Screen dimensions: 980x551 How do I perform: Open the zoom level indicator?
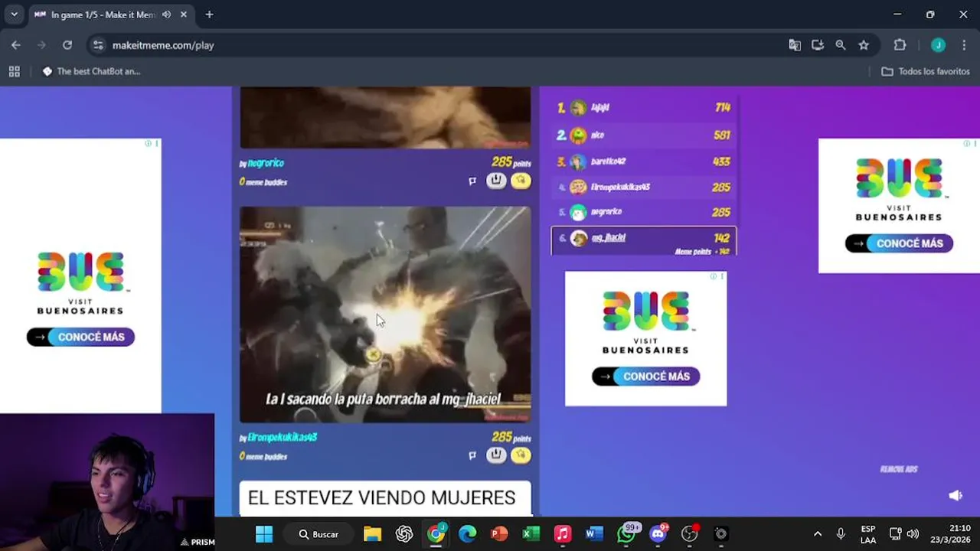tap(841, 45)
